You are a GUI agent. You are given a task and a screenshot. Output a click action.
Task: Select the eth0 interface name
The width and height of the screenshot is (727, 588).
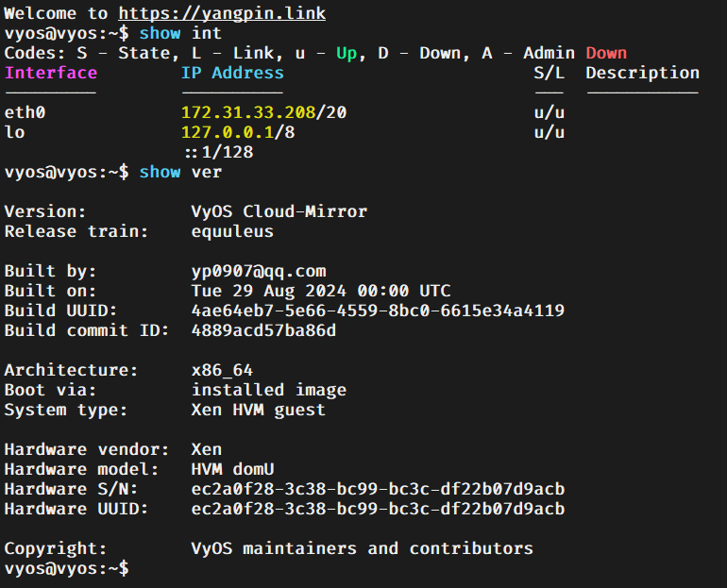point(25,112)
